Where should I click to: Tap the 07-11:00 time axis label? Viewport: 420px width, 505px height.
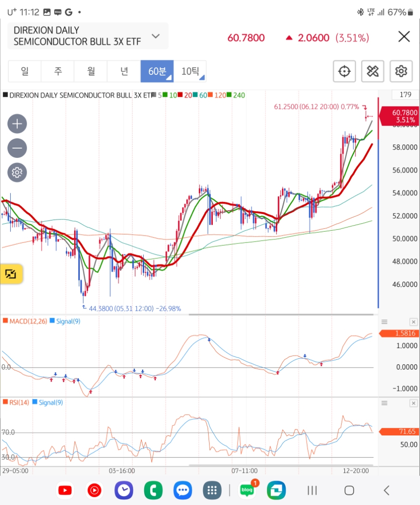244,470
